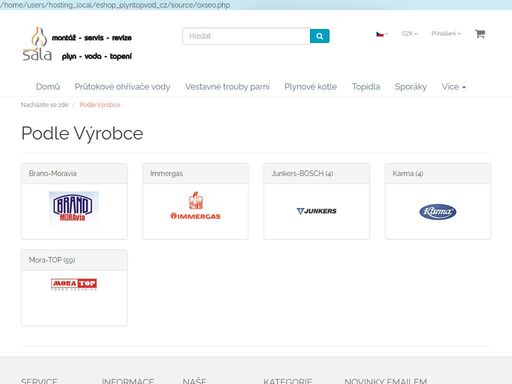Screen dimensions: 512x384
Task: Open the Brano-Moravia manufacturer link
Action: click(53, 173)
